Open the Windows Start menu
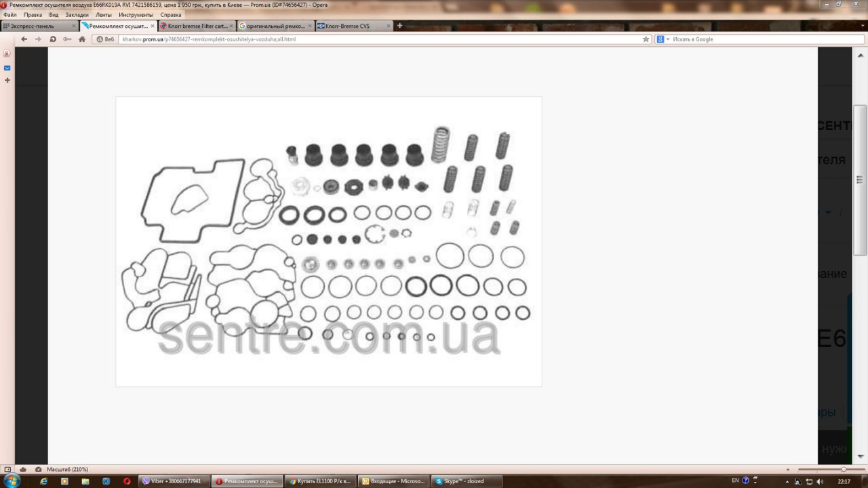This screenshot has height=488, width=868. point(12,481)
